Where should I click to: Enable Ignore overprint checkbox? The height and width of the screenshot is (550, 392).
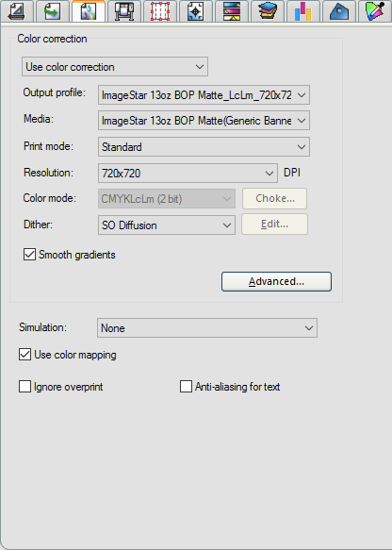(24, 387)
